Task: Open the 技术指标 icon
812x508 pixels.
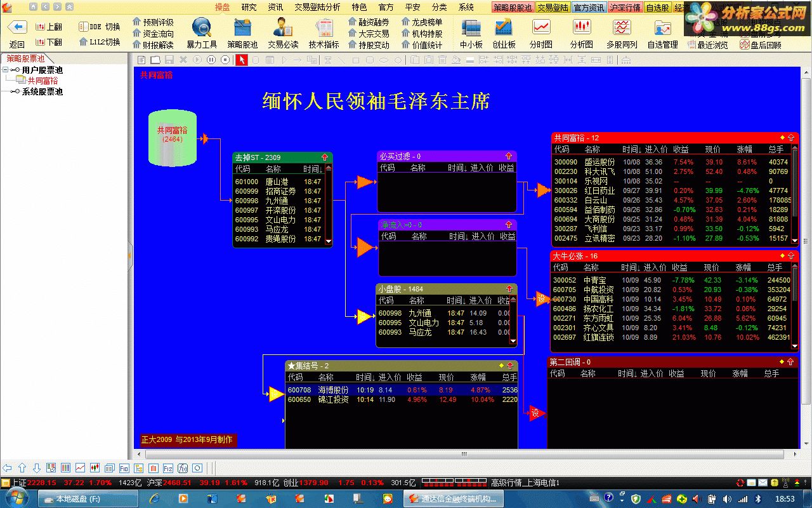Action: pos(324,27)
